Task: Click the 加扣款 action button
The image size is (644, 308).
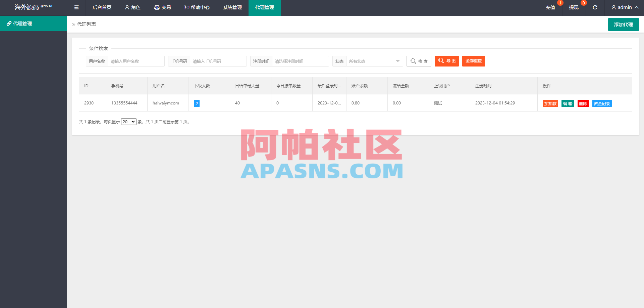Action: pyautogui.click(x=550, y=103)
